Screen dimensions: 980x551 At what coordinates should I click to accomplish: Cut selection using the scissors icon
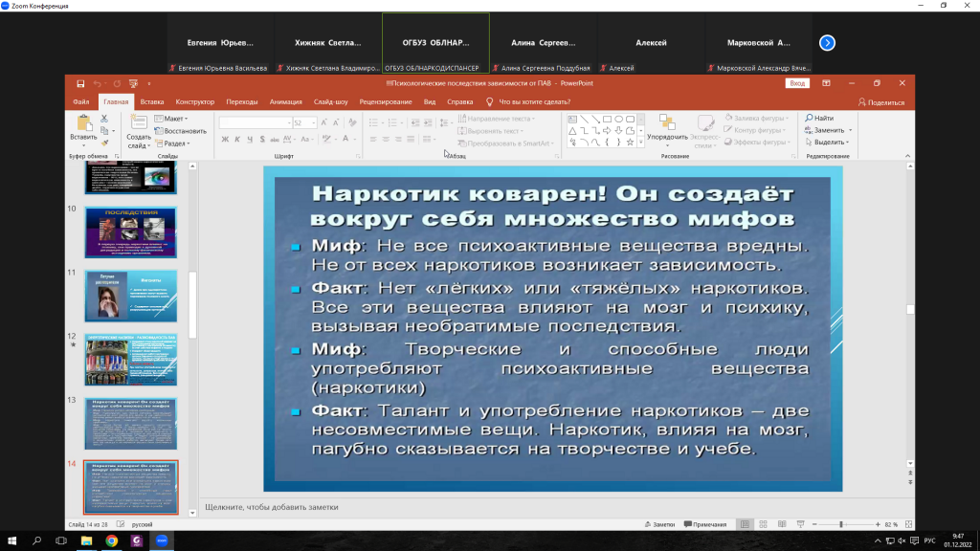coord(104,118)
